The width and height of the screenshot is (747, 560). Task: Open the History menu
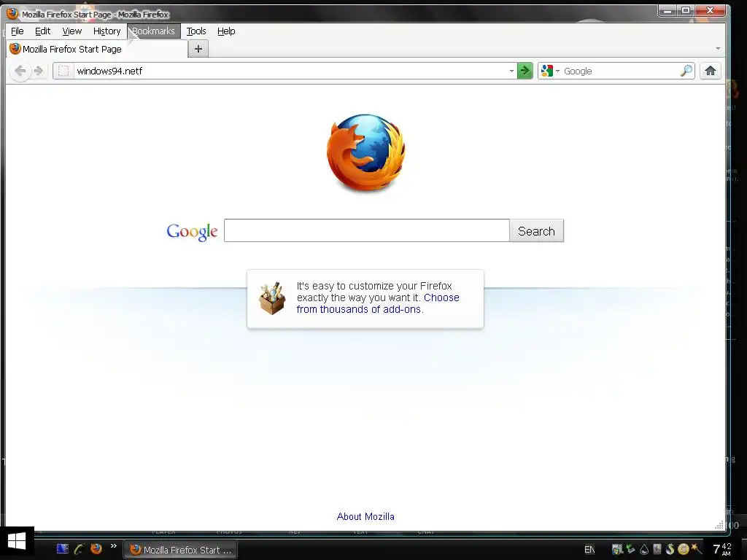(107, 31)
